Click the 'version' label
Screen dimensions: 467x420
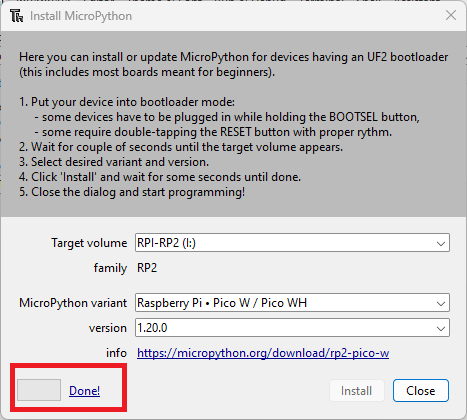pyautogui.click(x=108, y=328)
